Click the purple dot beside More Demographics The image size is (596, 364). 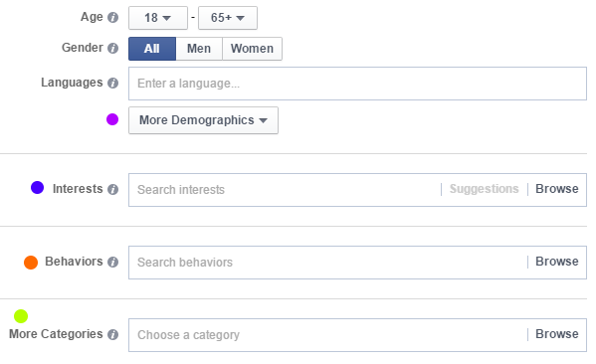tap(112, 119)
